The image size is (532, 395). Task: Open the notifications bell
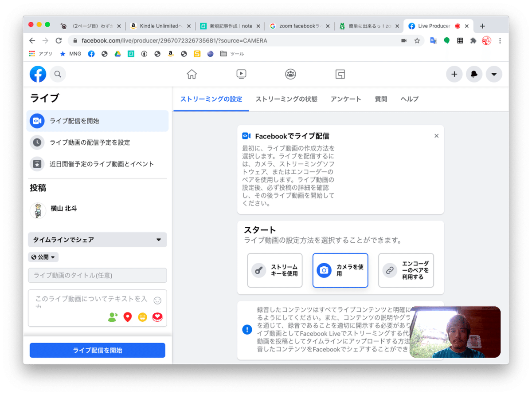[x=474, y=74]
